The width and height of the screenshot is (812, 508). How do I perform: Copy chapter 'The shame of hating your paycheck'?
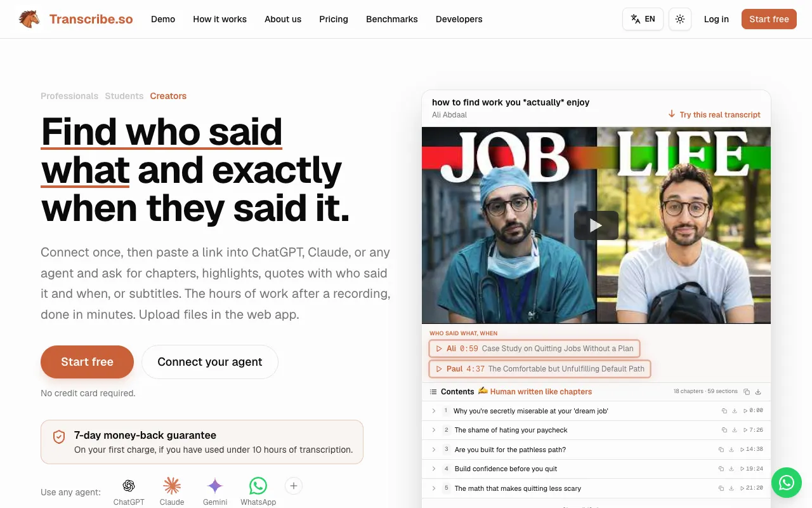pyautogui.click(x=724, y=430)
